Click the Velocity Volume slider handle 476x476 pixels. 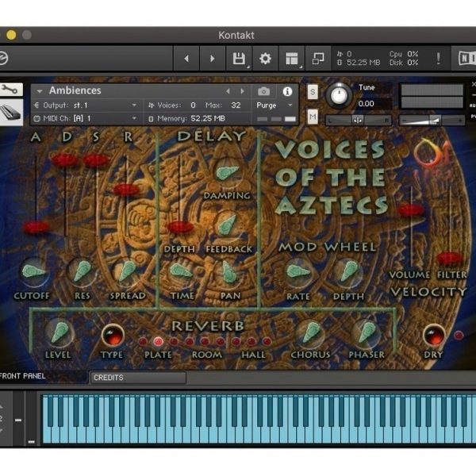tap(411, 210)
